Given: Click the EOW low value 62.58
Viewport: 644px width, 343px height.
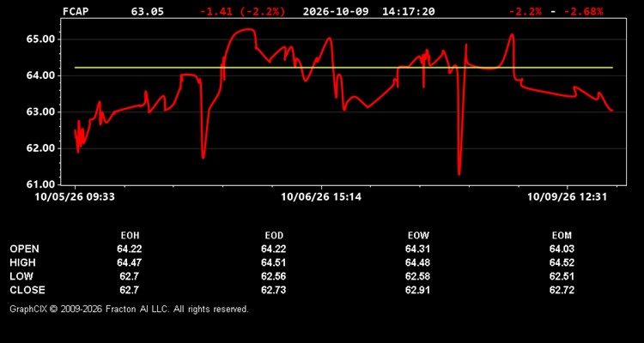Looking at the screenshot, I should [x=417, y=276].
